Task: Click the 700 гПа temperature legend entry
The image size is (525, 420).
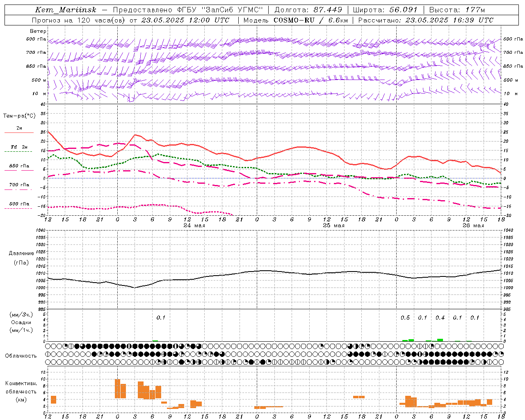Action: click(x=19, y=185)
